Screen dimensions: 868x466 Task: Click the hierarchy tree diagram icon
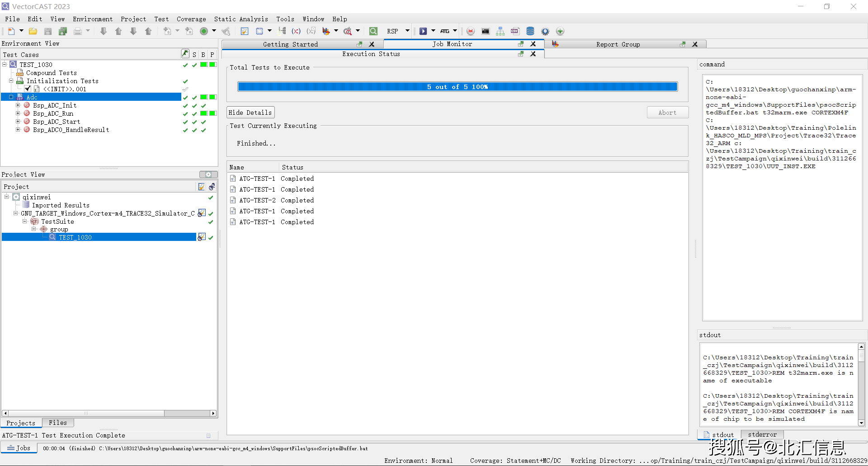tap(500, 31)
